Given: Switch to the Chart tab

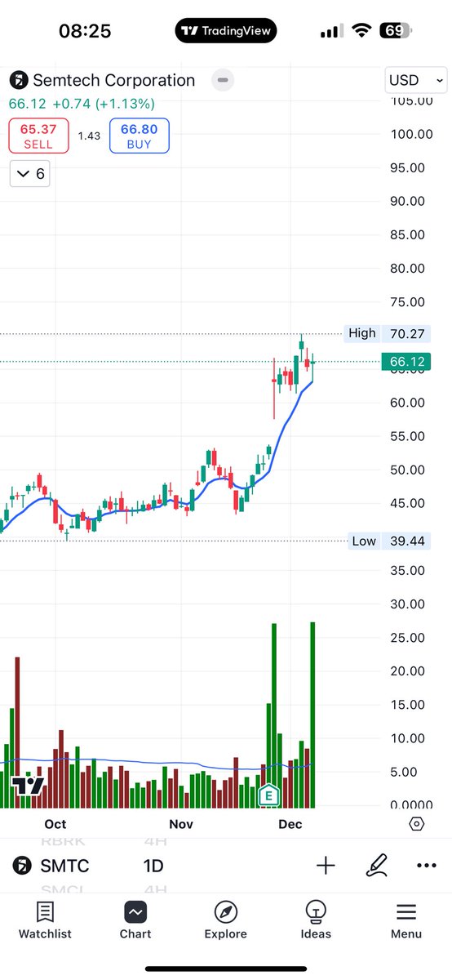Looking at the screenshot, I should [x=135, y=920].
